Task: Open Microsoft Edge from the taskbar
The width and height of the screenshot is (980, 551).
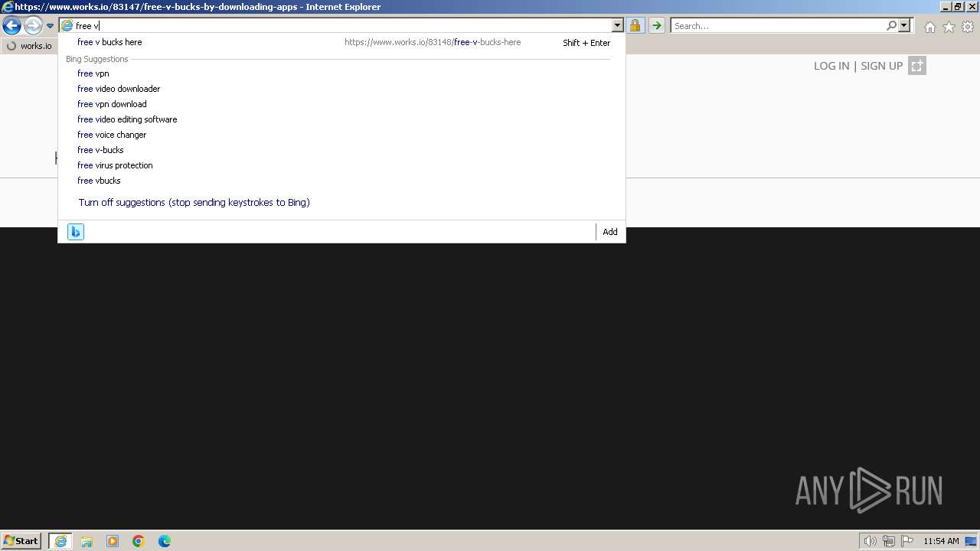Action: [165, 541]
